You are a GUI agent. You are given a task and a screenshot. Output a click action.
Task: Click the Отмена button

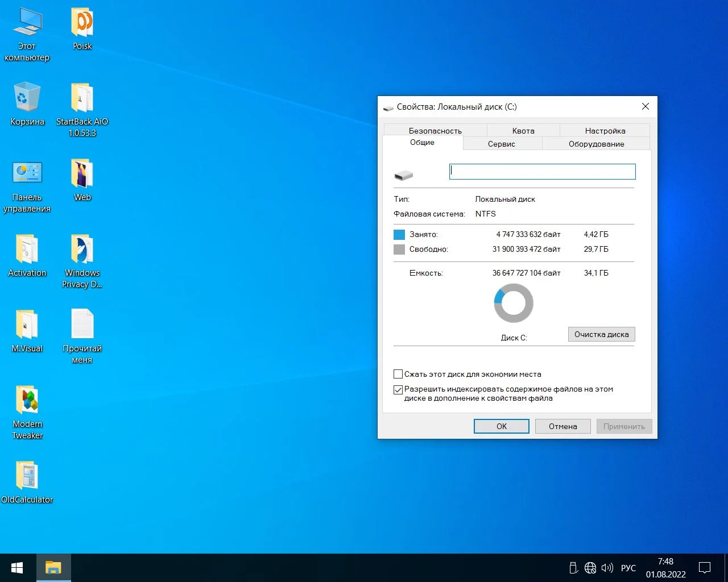pos(562,426)
